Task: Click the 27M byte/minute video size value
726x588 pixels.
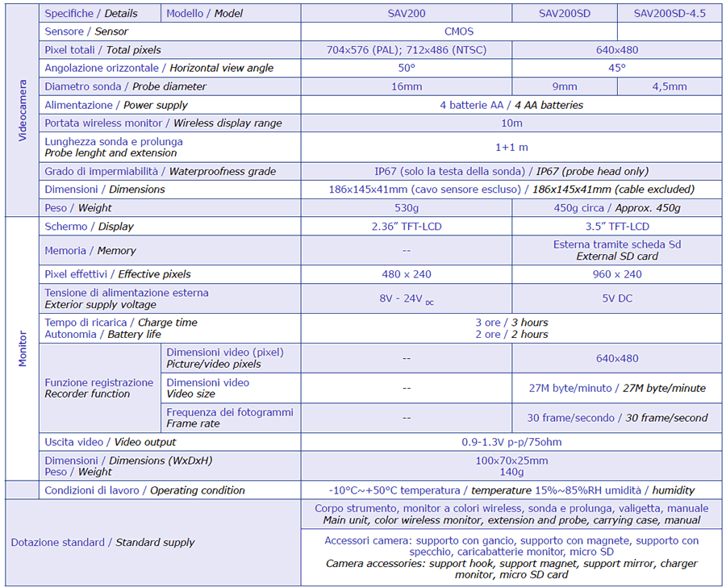Action: (x=617, y=388)
